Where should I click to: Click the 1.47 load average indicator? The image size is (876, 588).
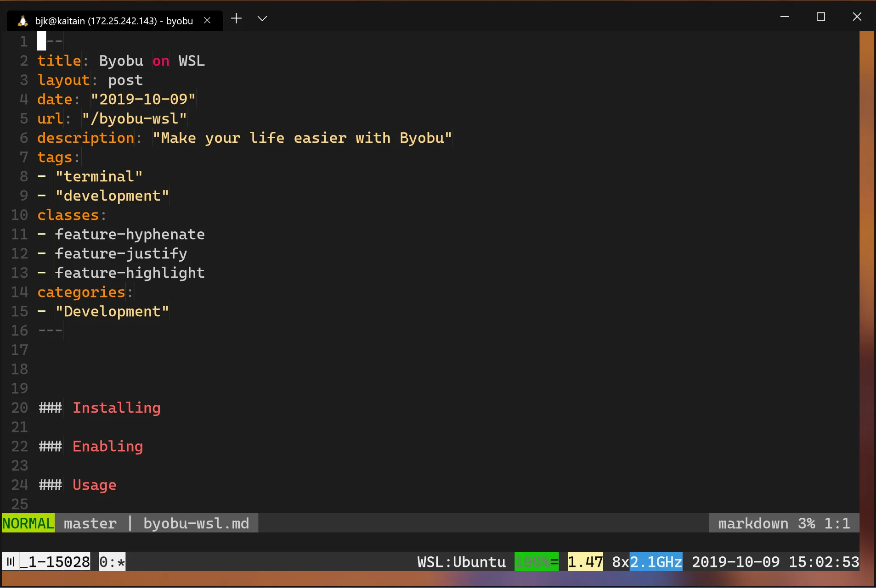pyautogui.click(x=585, y=562)
